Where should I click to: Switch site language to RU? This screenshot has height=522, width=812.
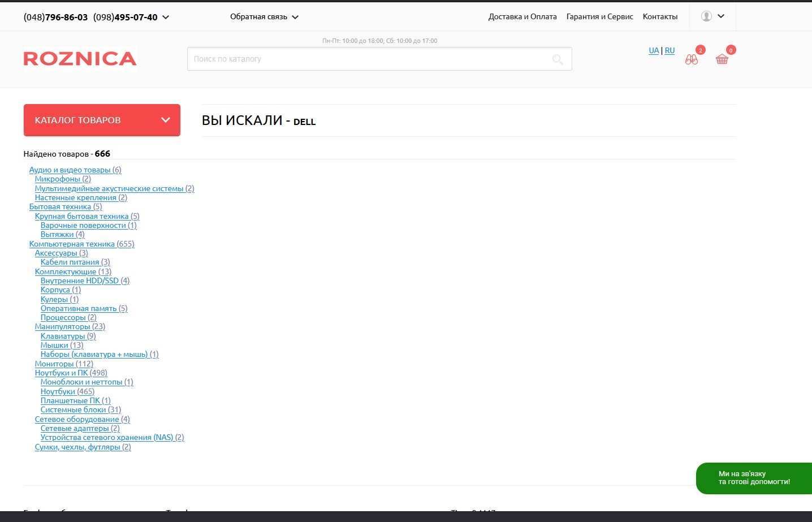[x=670, y=50]
